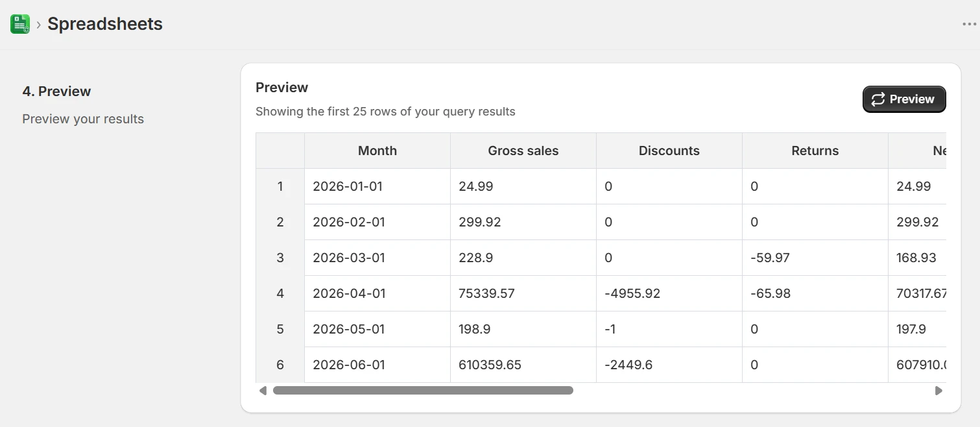This screenshot has height=427, width=980.
Task: Click the 2026-04-01 month cell
Action: click(x=377, y=293)
